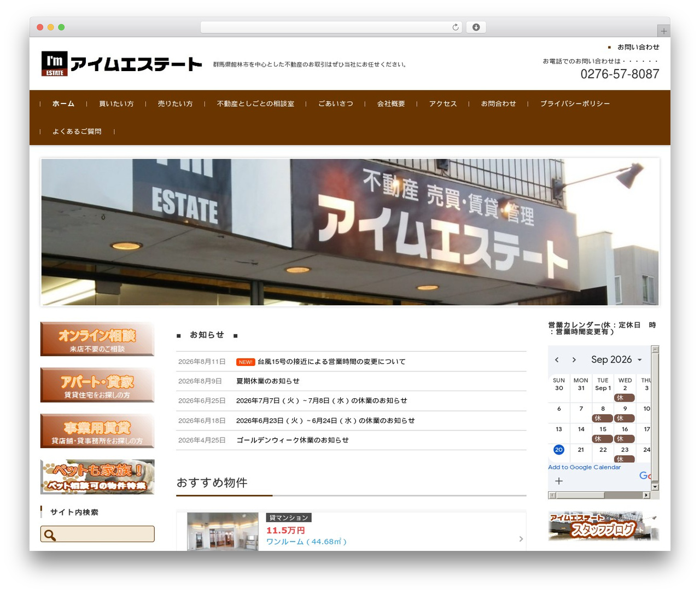Open 買いたい方 menu item

coord(116,104)
